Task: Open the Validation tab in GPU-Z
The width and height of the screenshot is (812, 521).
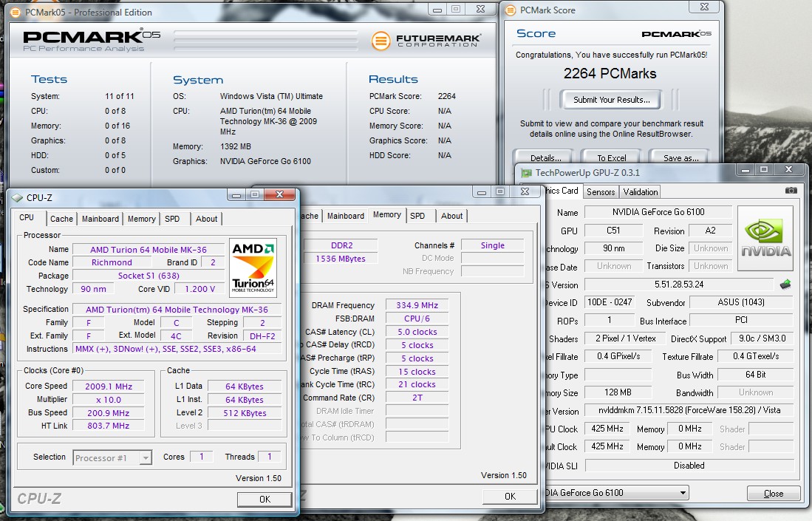Action: [640, 191]
